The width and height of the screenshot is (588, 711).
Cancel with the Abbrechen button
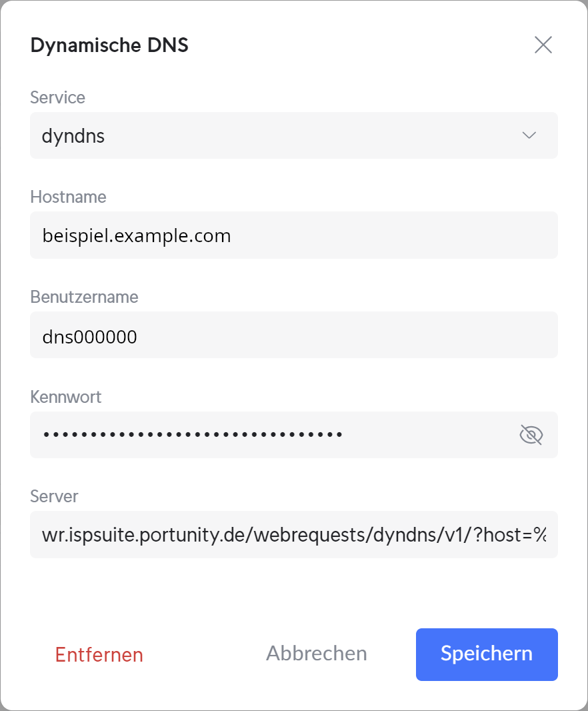tap(317, 654)
